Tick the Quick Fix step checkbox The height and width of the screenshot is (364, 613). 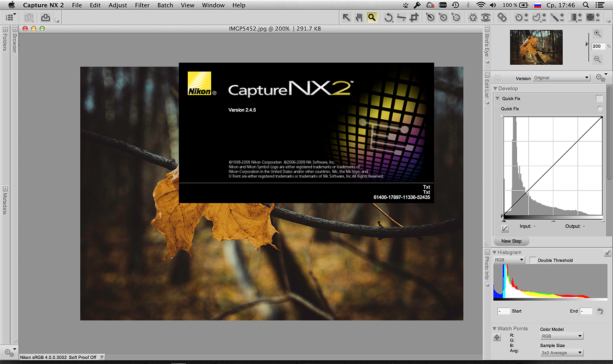pos(599,99)
